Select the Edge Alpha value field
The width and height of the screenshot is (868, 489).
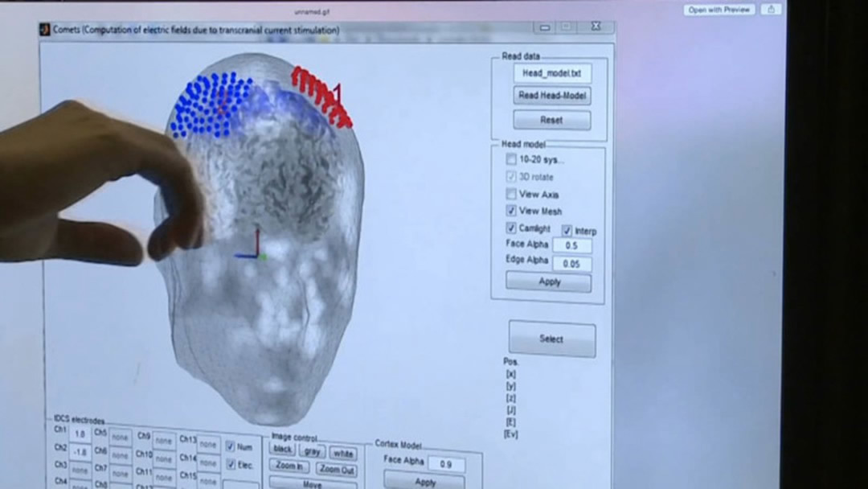572,263
